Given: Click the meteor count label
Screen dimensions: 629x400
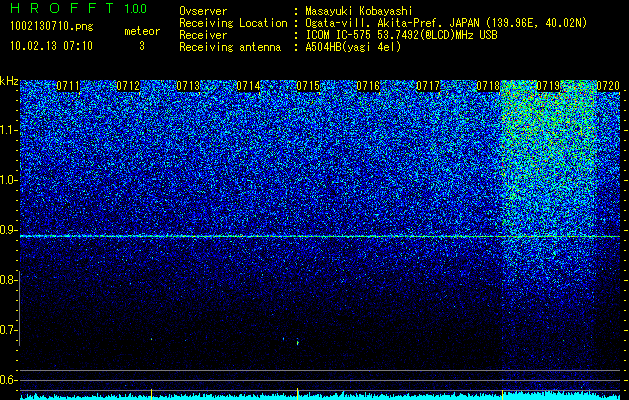Looking at the screenshot, I should tap(142, 31).
